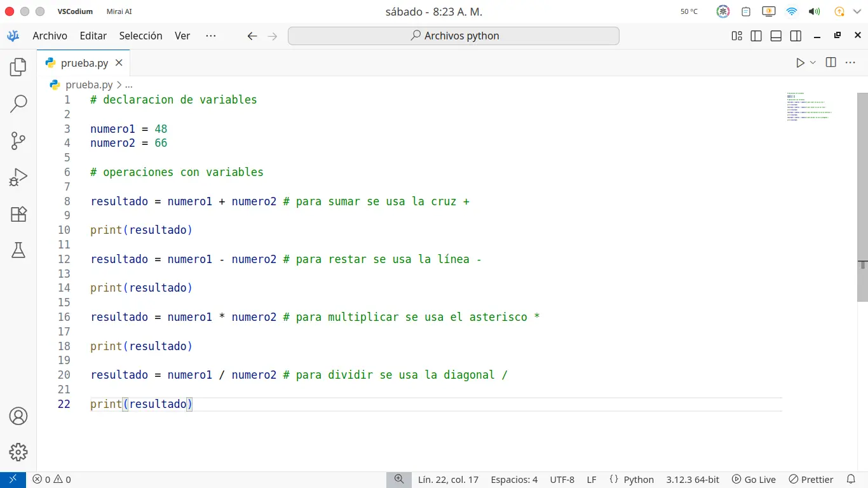Open Customize Layout control
Image resolution: width=868 pixels, height=488 pixels.
point(736,36)
